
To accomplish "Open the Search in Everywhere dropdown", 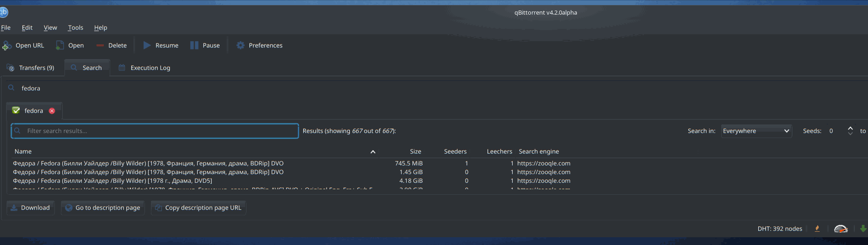I will pyautogui.click(x=756, y=131).
